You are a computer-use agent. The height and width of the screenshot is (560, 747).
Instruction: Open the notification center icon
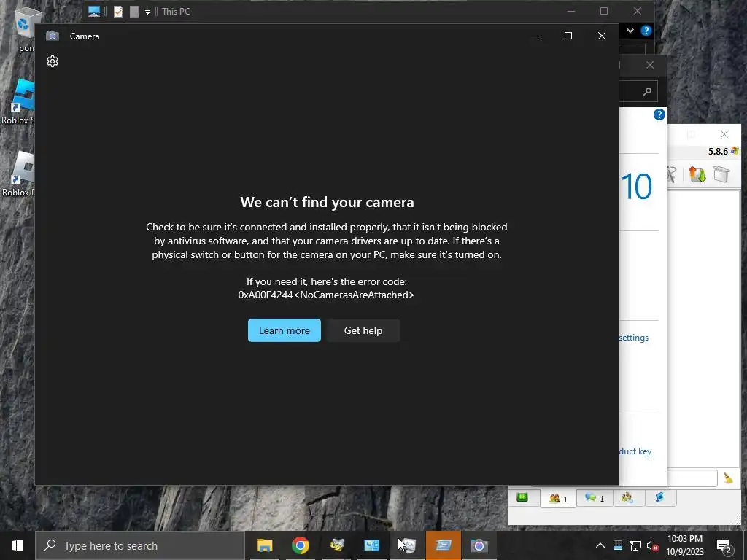pos(724,546)
